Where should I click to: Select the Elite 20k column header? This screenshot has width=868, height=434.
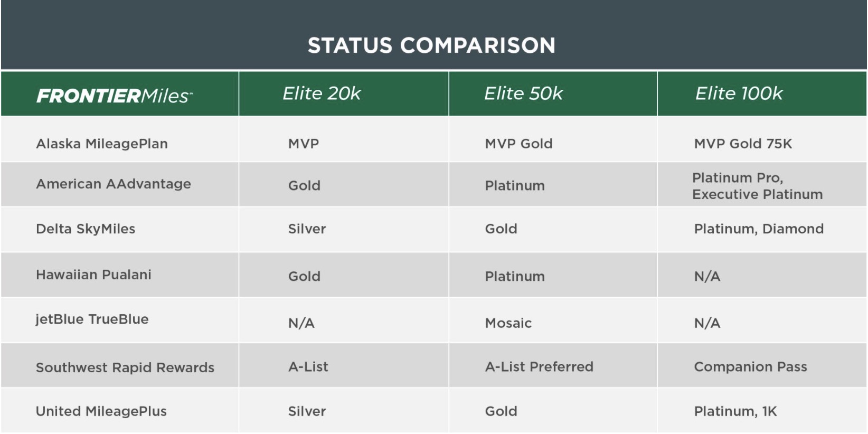coord(322,93)
